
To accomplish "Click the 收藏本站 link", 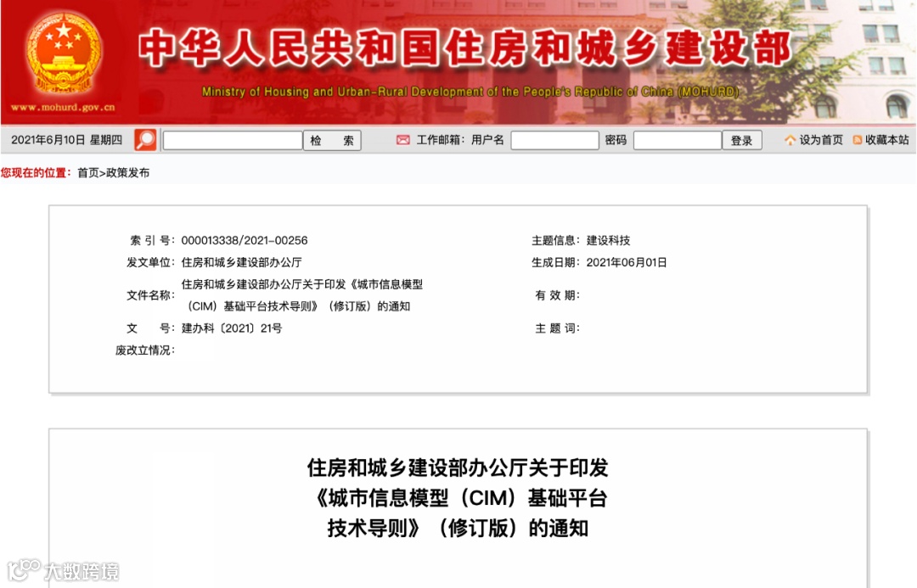I will click(x=886, y=140).
